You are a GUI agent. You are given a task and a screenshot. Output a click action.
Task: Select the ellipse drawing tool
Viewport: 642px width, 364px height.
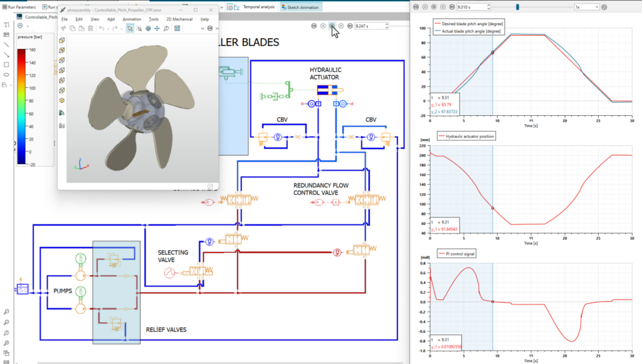(x=6, y=75)
